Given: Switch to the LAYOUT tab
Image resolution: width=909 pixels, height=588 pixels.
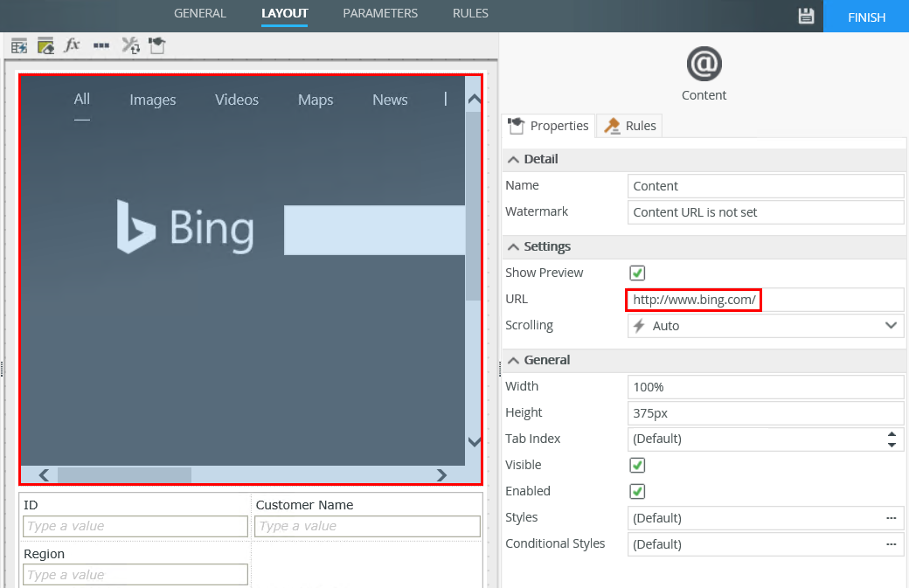Looking at the screenshot, I should (x=285, y=13).
